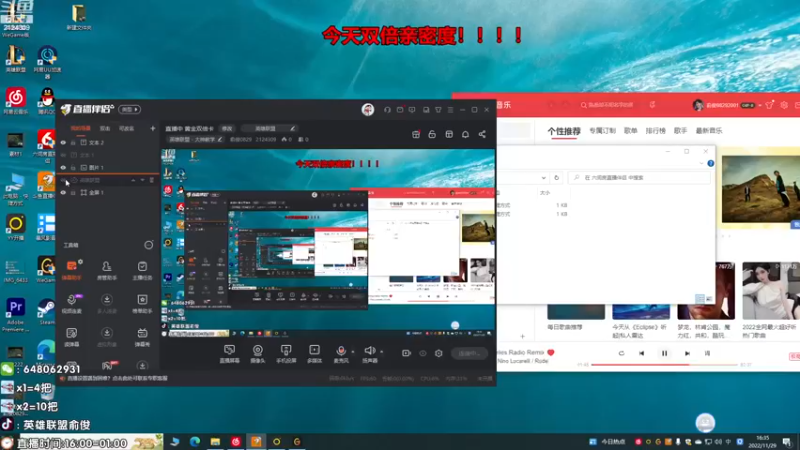The width and height of the screenshot is (800, 450).
Task: Select 专属订制 tab in music app
Action: [x=602, y=131]
